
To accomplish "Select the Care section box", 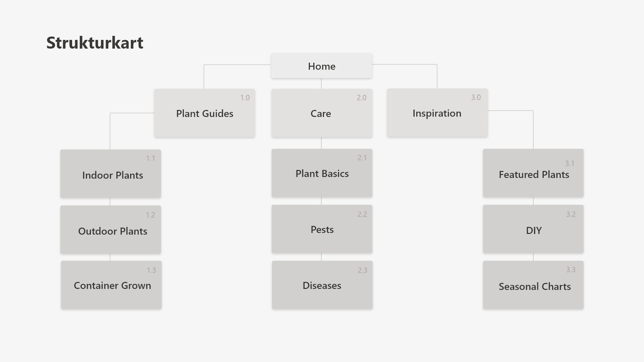I will (322, 113).
